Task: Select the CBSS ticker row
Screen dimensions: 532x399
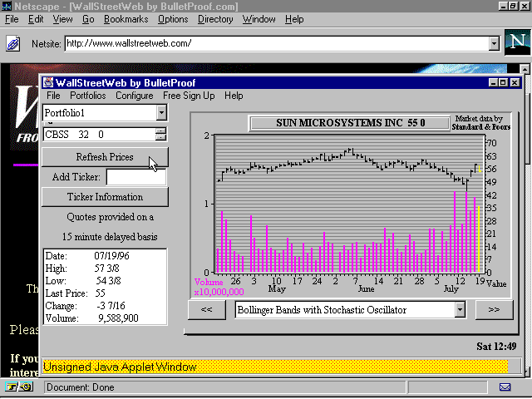Action: click(99, 135)
